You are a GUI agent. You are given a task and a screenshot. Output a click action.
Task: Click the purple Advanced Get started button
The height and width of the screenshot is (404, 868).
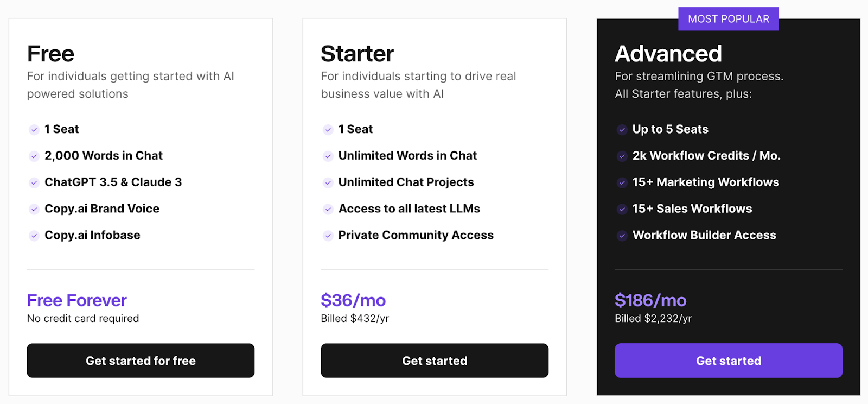click(729, 361)
